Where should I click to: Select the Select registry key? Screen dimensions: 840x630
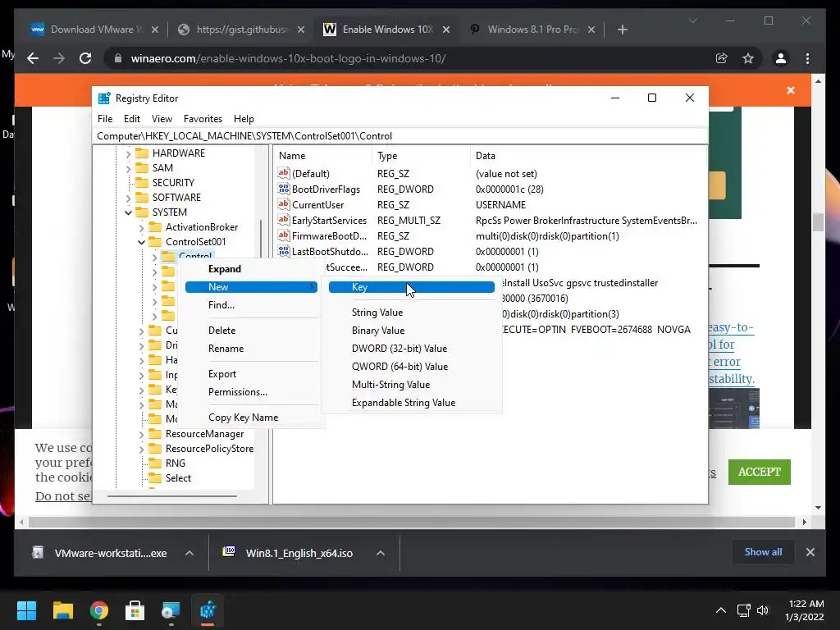178,478
